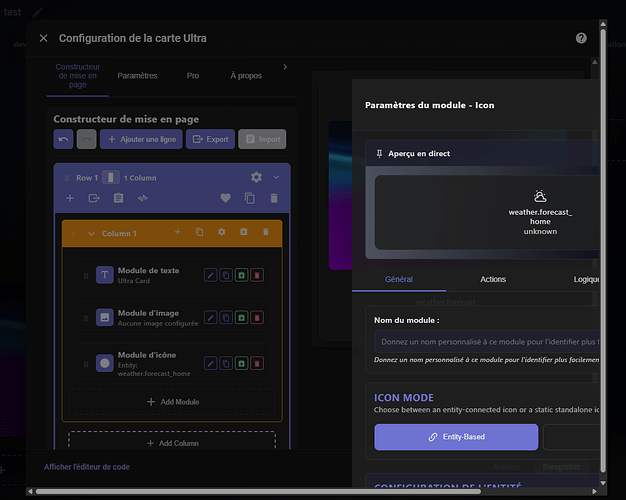The image size is (626, 500).
Task: Go to the À propos tab
Action: tap(246, 76)
